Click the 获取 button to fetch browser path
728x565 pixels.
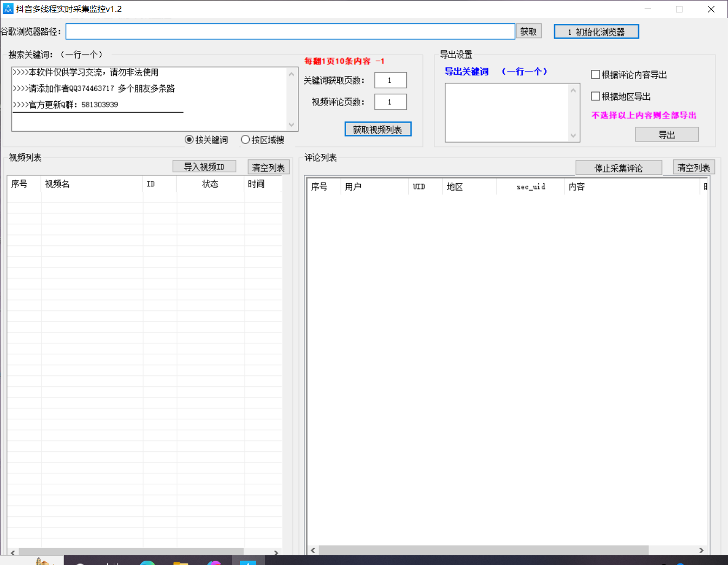click(x=528, y=31)
